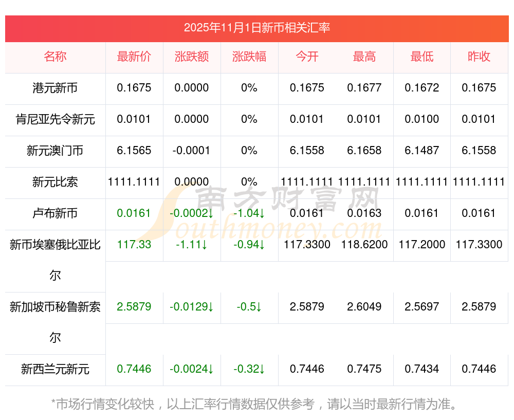Open the 新元比索 currency pair
514x420 pixels.
(x=55, y=181)
